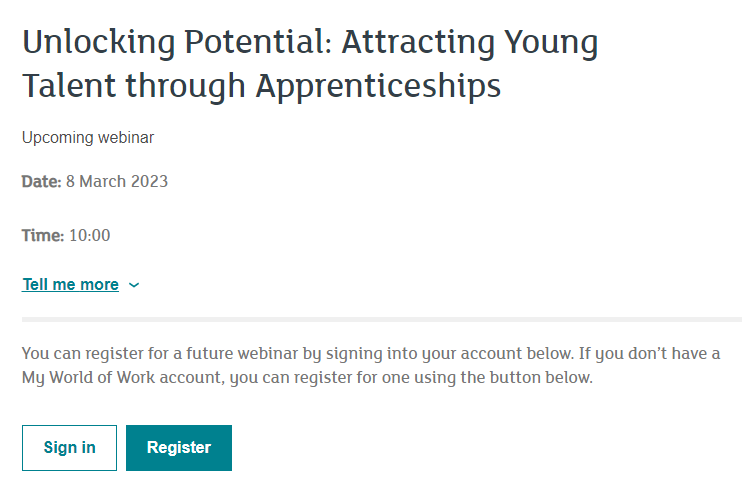This screenshot has height=497, width=748.
Task: Click the grey horizontal divider line
Action: [x=382, y=320]
